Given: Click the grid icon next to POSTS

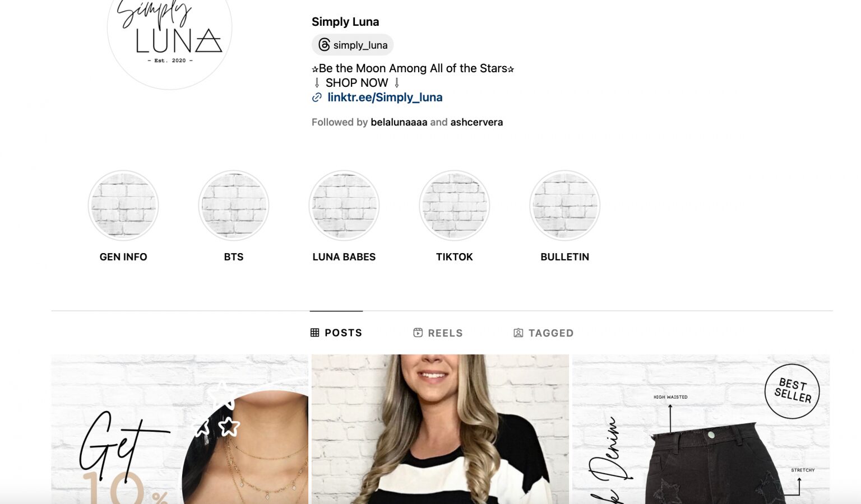Looking at the screenshot, I should [x=315, y=333].
